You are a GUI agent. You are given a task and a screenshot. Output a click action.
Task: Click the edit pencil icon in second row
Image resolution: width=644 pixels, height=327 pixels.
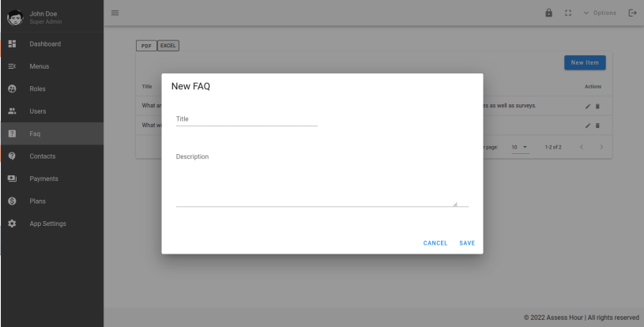587,125
